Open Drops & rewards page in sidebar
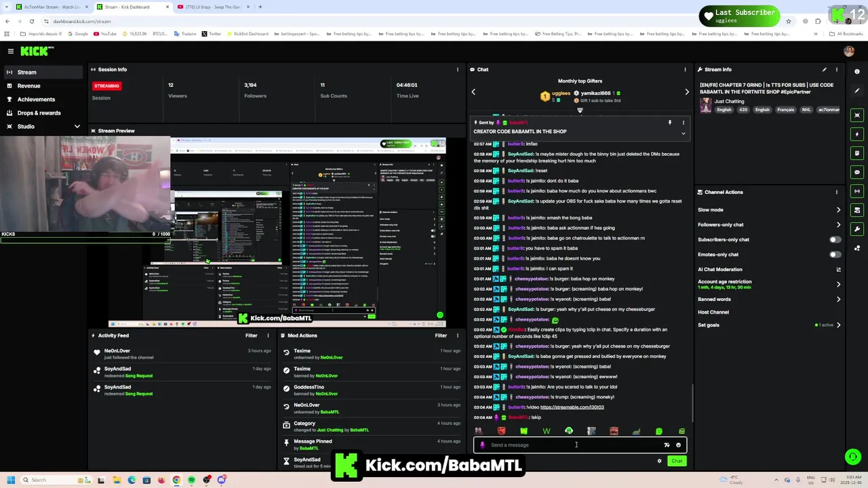This screenshot has height=488, width=868. [x=42, y=113]
